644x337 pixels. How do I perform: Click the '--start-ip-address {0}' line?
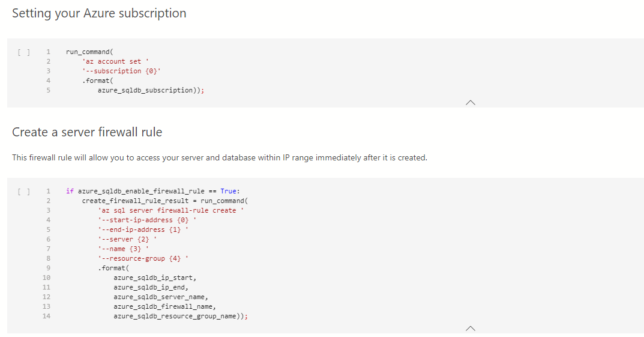[146, 220]
